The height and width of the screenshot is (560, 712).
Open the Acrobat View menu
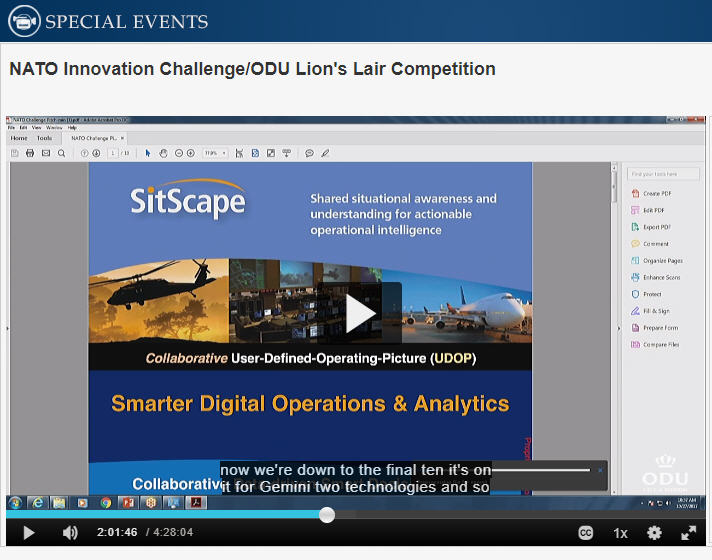coord(36,128)
